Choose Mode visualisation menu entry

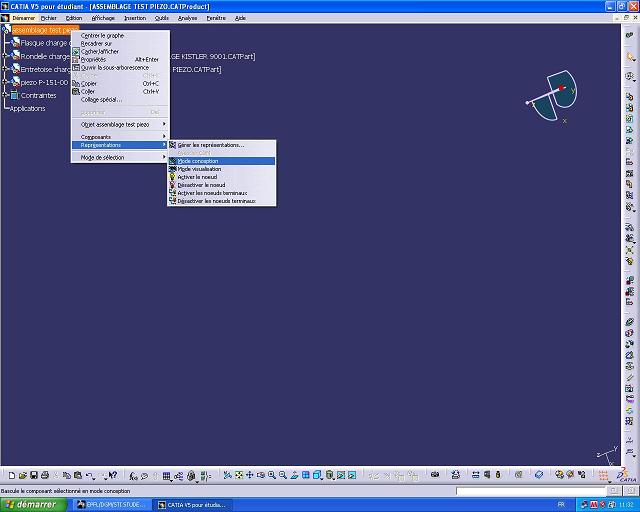(x=199, y=169)
